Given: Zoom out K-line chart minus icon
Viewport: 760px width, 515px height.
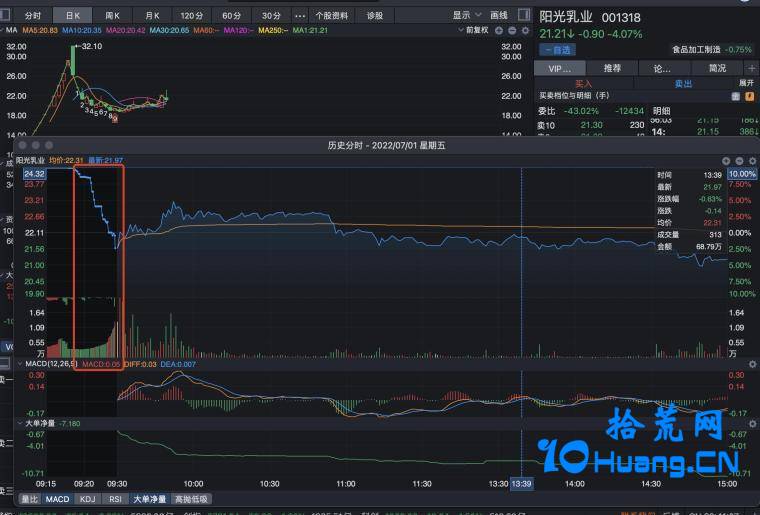Looking at the screenshot, I should (x=512, y=31).
